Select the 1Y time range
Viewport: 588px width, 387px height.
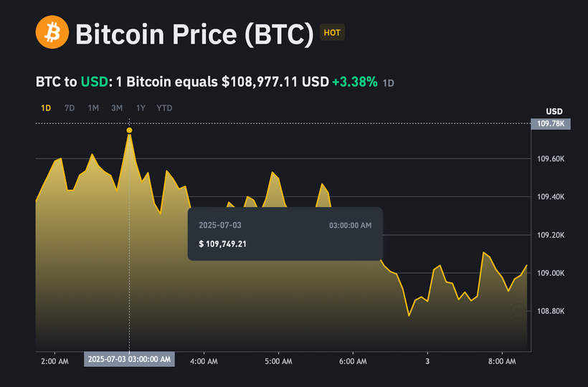tap(141, 108)
